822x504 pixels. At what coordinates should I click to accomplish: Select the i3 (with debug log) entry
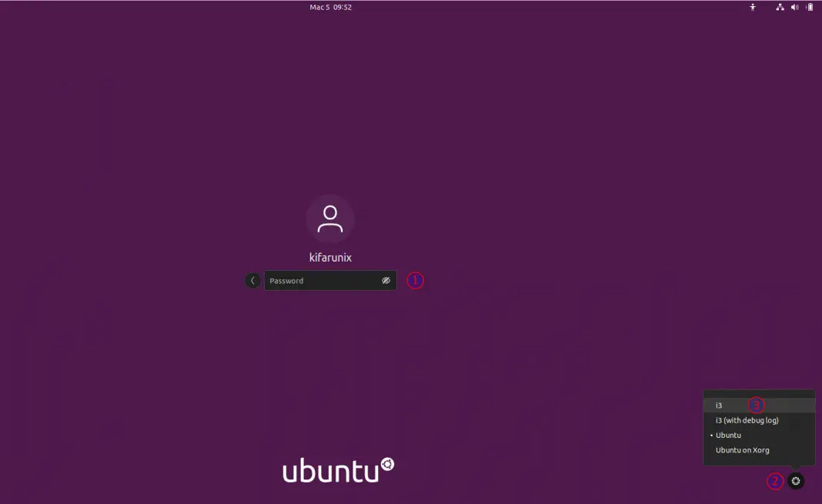click(744, 420)
